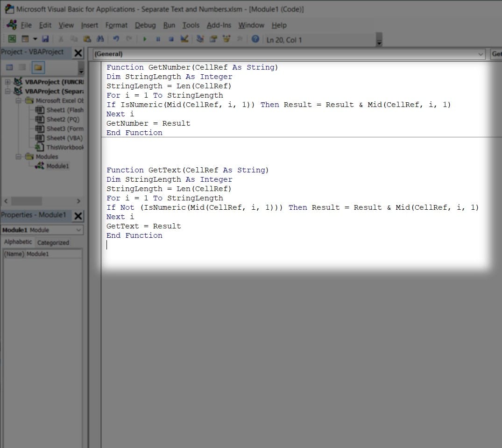Open the View menu

pyautogui.click(x=66, y=25)
